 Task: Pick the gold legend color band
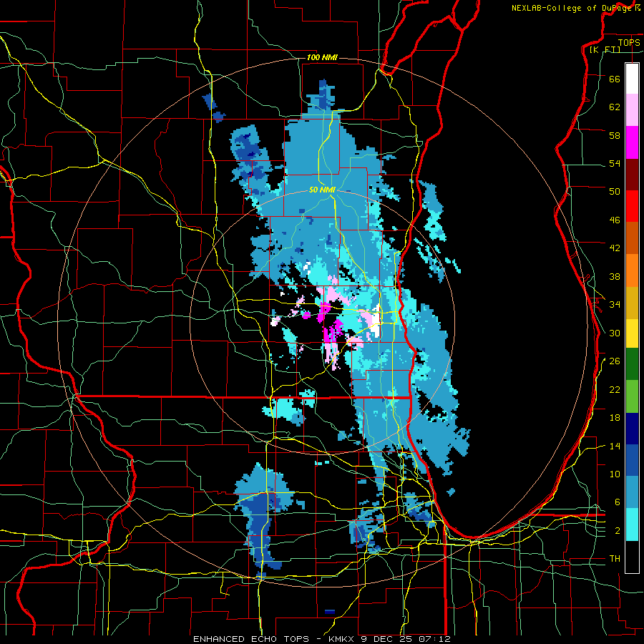632,303
